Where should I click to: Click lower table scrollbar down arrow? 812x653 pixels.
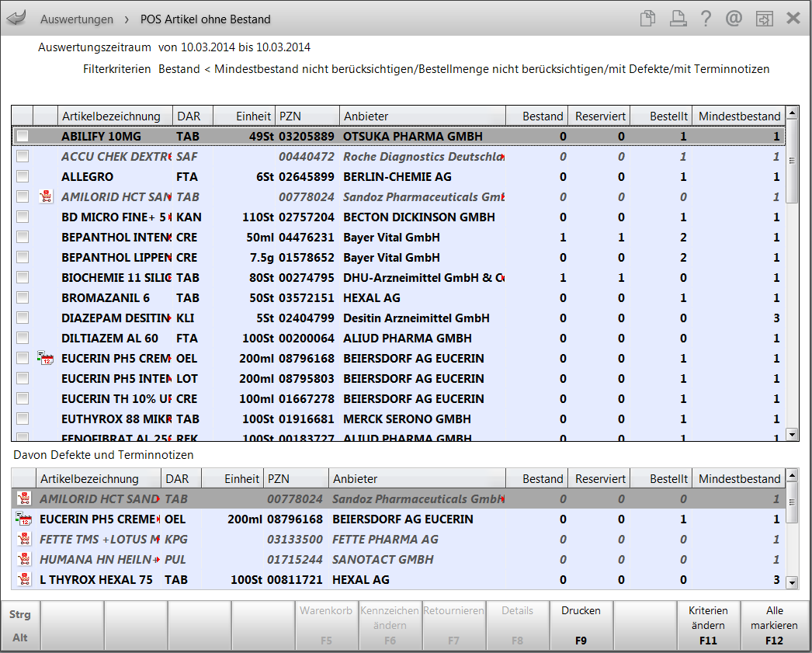792,583
